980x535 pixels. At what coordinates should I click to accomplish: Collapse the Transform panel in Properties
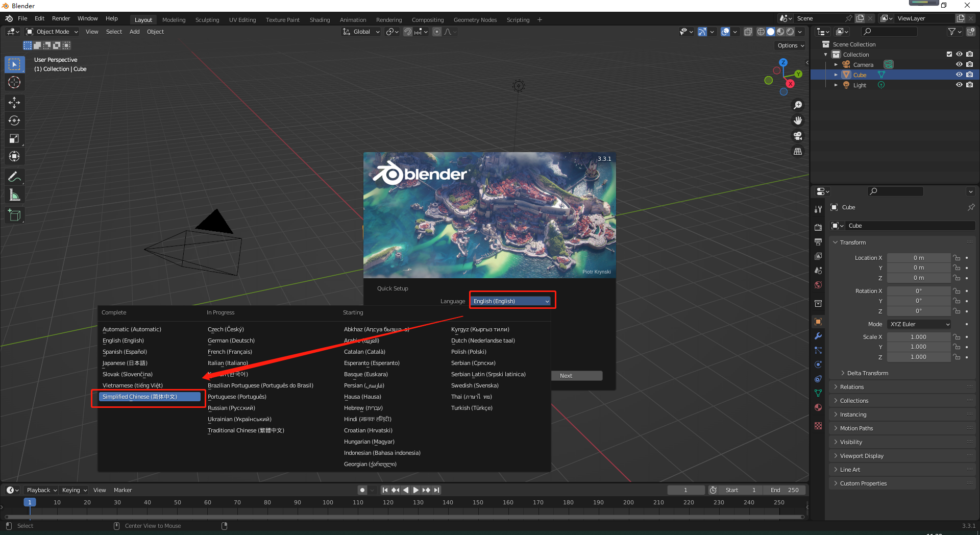849,242
